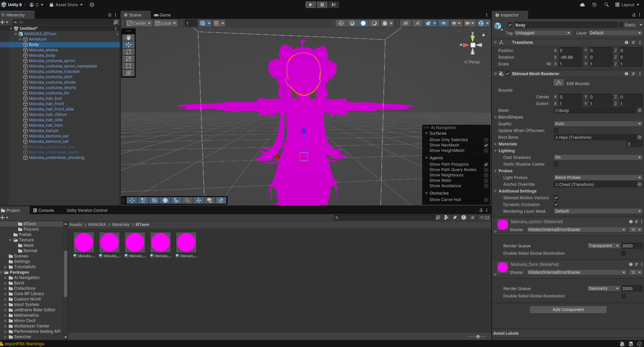This screenshot has width=644, height=347.
Task: Open Skinned Mesh Renderer help icon
Action: 626,74
